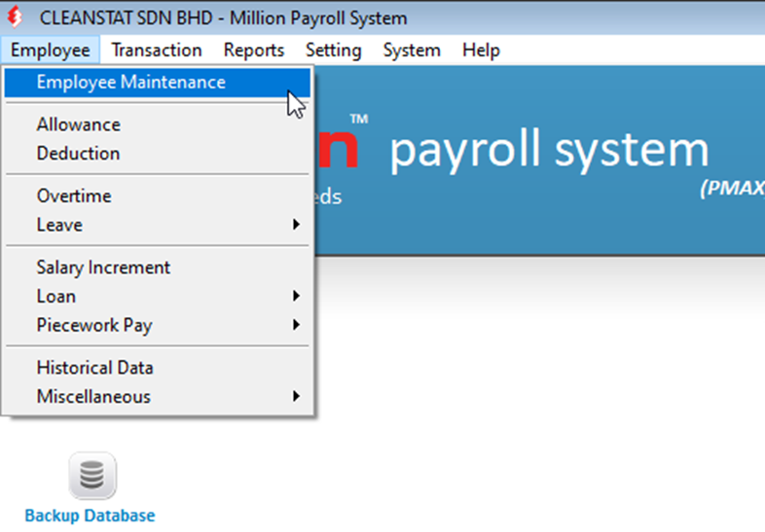The width and height of the screenshot is (765, 532).
Task: Select Employee Maintenance from the menu
Action: pos(157,83)
